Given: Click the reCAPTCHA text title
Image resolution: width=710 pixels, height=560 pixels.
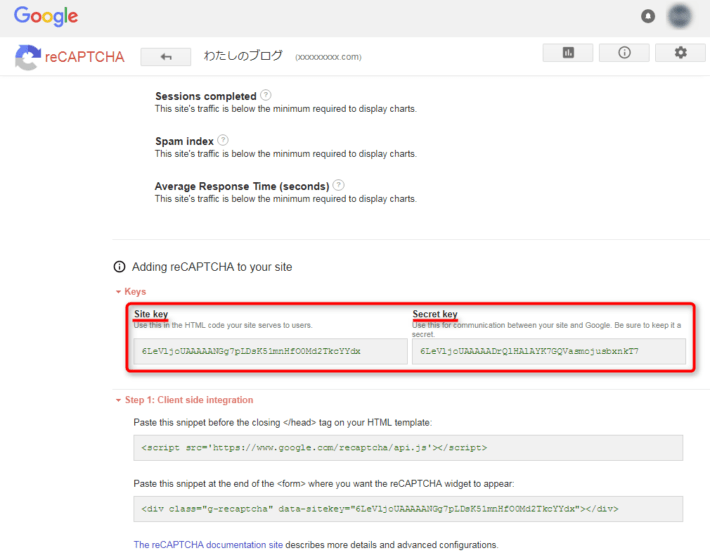Looking at the screenshot, I should pos(84,57).
